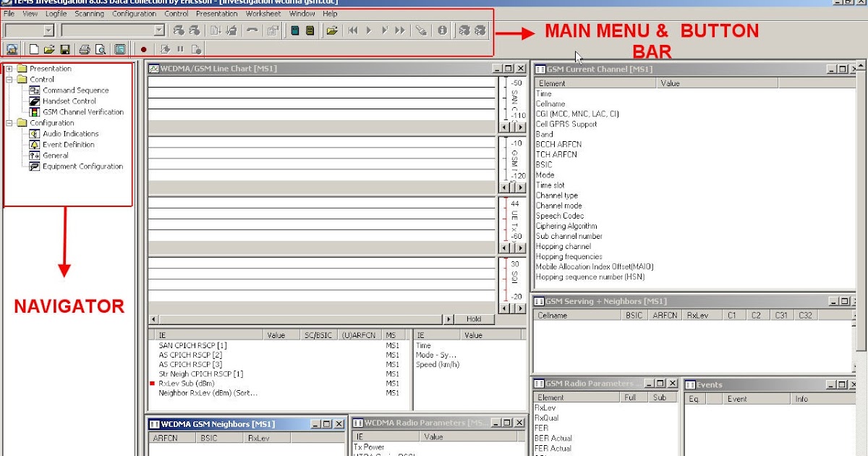Open the worksheet selection dropdown

[48, 30]
